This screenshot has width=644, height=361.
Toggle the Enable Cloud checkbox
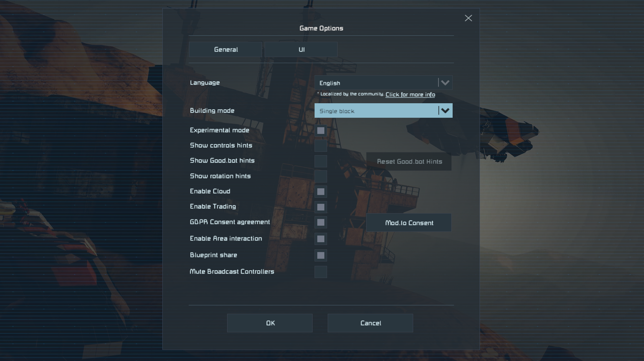(321, 192)
